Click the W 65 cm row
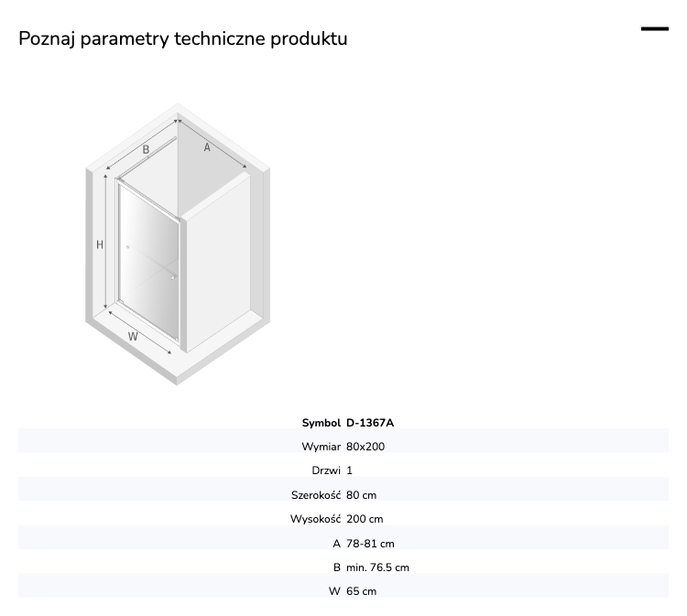Viewport: 687px width, 616px height. [343, 591]
